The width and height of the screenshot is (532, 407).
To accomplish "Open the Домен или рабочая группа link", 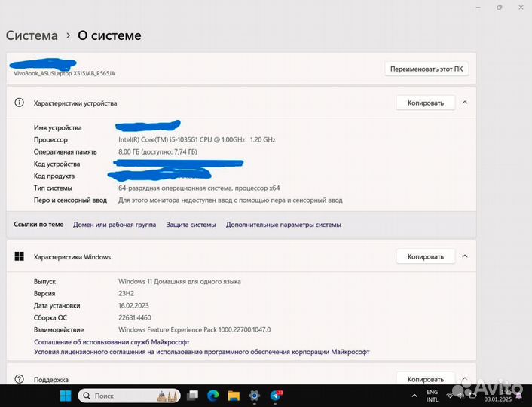I will 115,225.
